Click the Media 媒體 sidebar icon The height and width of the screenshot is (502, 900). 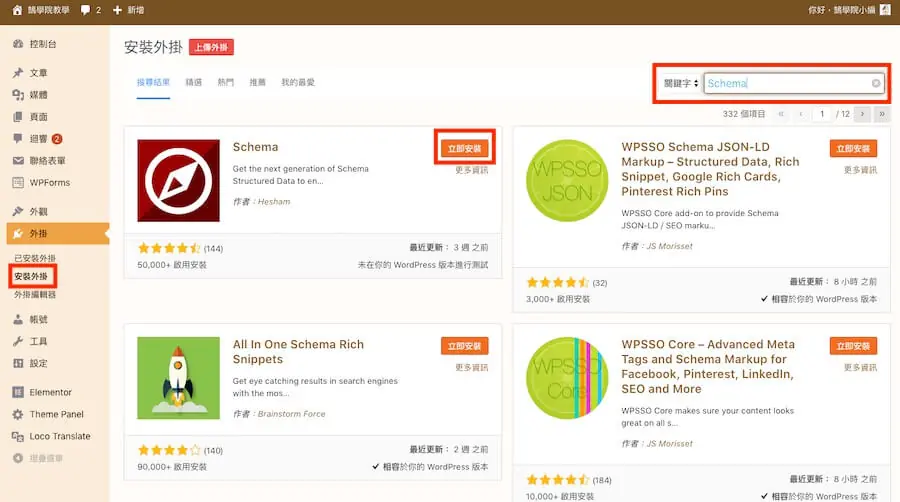(18, 95)
